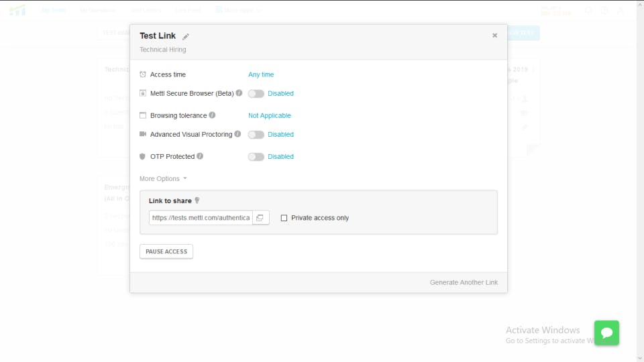The height and width of the screenshot is (362, 644).
Task: Show info for Browsing tolerance
Action: [212, 115]
